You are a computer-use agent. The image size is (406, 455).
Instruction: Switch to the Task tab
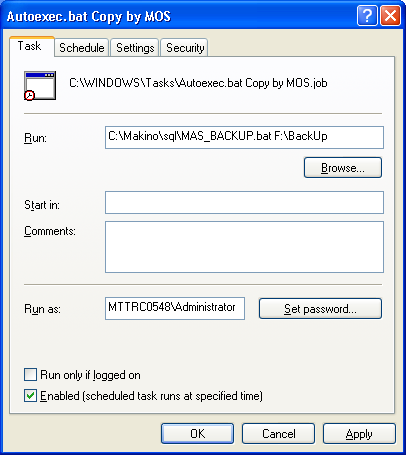point(32,46)
